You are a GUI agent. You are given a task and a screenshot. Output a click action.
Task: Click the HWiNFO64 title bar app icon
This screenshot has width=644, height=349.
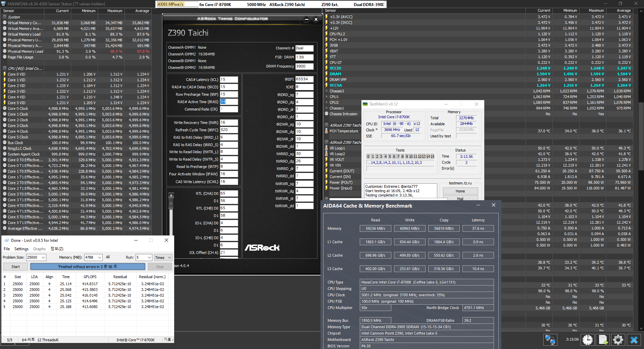[x=3, y=4]
